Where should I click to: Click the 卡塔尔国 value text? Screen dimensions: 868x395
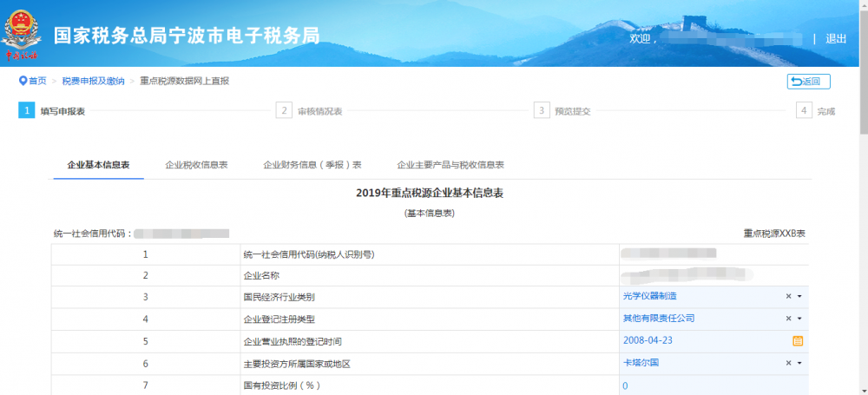click(641, 363)
